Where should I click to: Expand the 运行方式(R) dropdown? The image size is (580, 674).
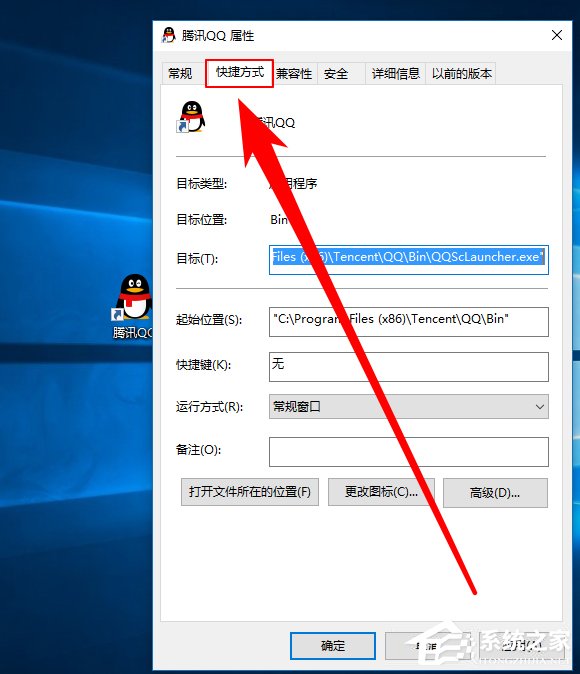pyautogui.click(x=408, y=406)
